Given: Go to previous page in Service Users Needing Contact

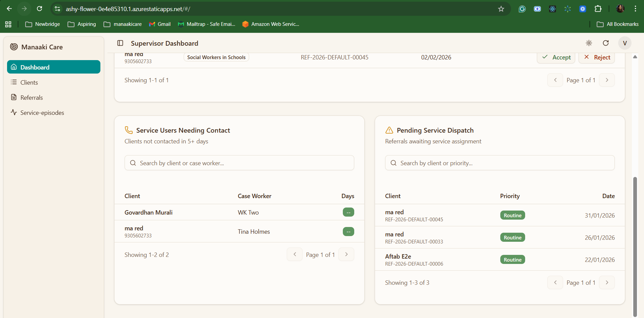Looking at the screenshot, I should pyautogui.click(x=294, y=255).
